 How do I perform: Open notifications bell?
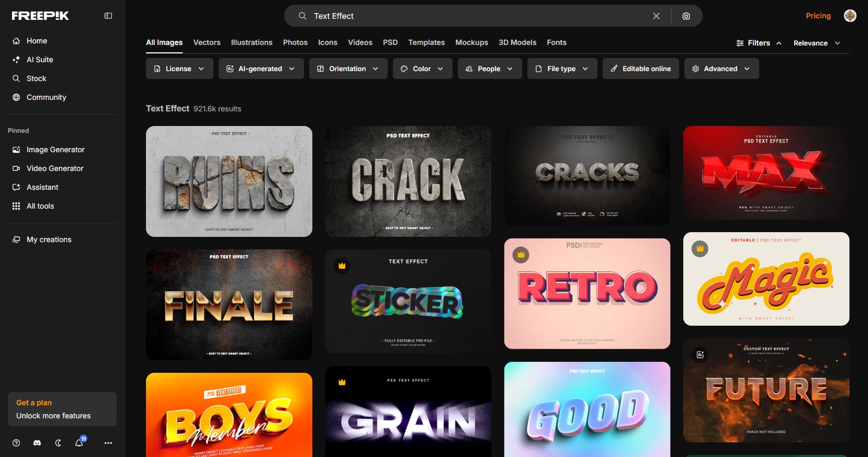(x=80, y=443)
